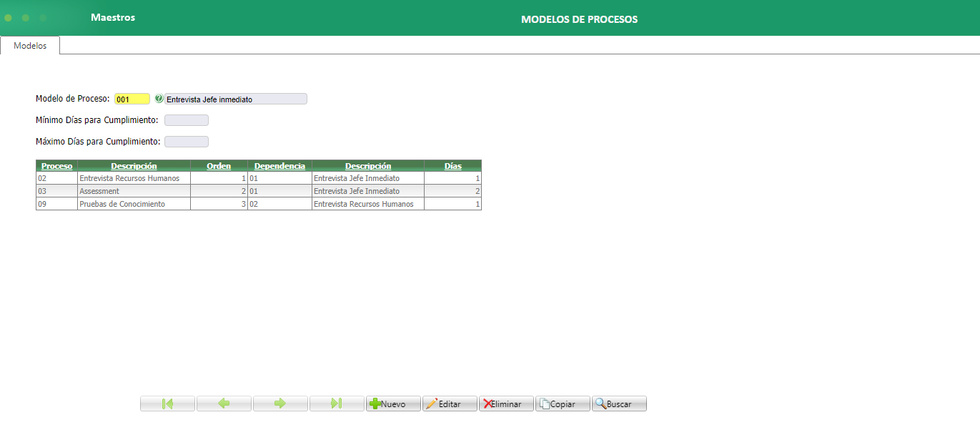Click the red X icon on Eliminar
Image resolution: width=980 pixels, height=425 pixels.
[488, 403]
